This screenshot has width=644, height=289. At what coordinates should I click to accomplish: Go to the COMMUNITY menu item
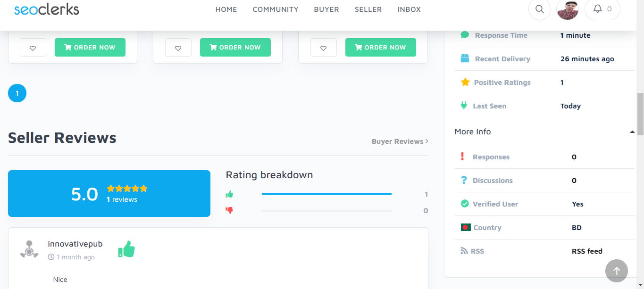coord(276,9)
